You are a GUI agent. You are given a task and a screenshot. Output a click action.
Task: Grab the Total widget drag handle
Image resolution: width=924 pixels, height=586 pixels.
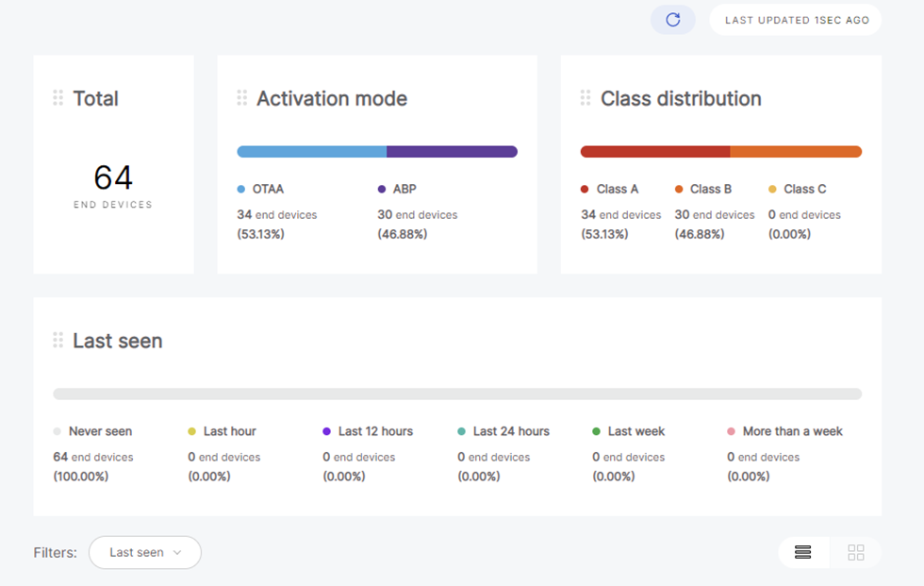tap(58, 98)
